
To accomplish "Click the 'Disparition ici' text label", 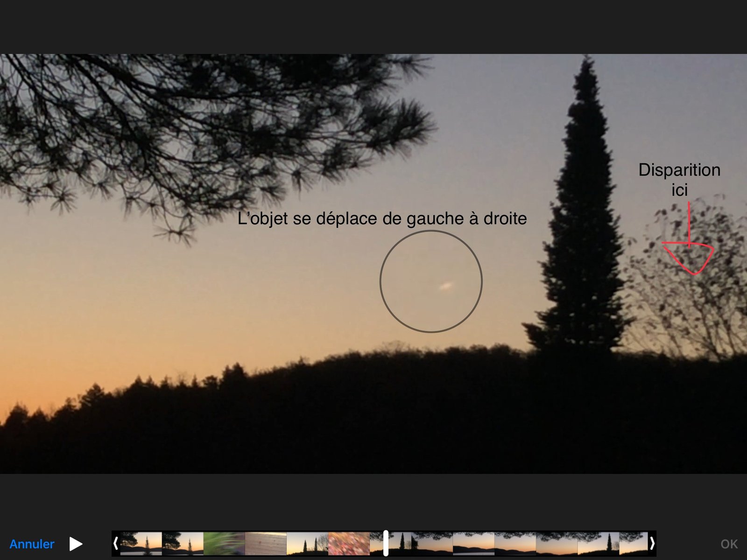I will 679,180.
